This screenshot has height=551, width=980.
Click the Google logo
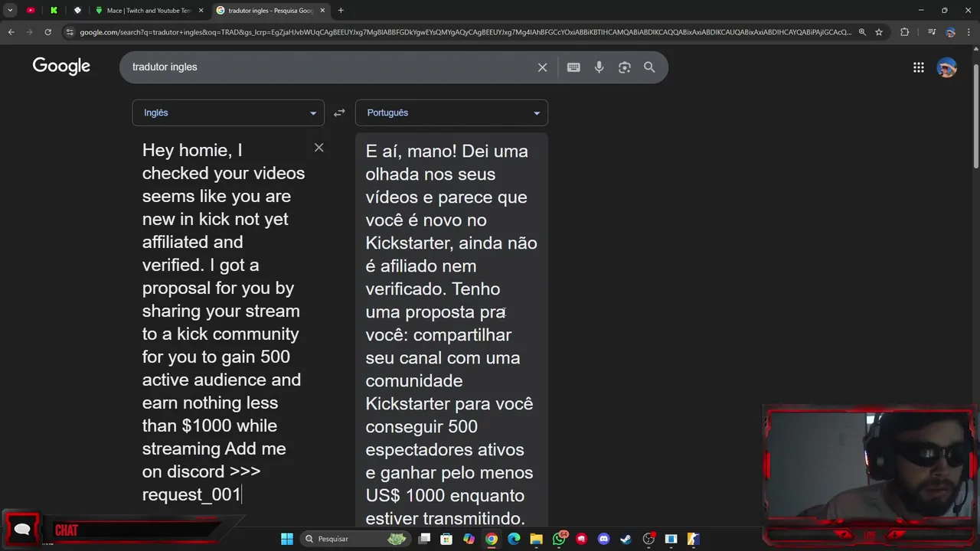(61, 67)
